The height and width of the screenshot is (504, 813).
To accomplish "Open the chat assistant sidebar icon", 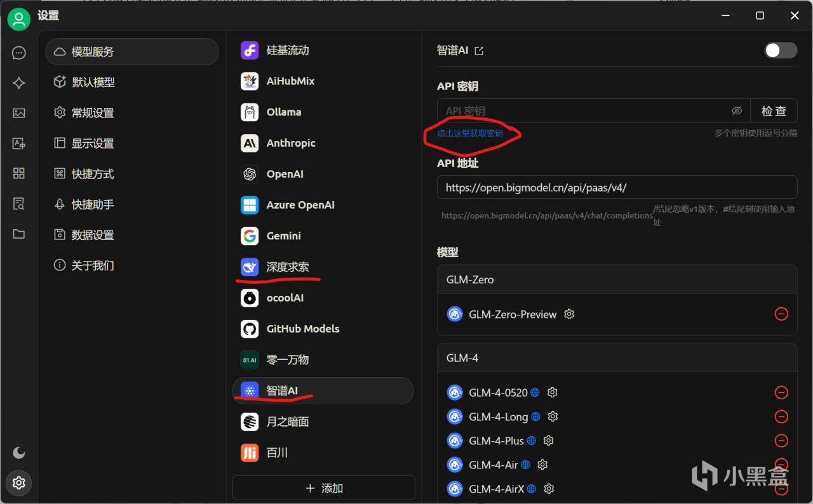I will [x=19, y=53].
